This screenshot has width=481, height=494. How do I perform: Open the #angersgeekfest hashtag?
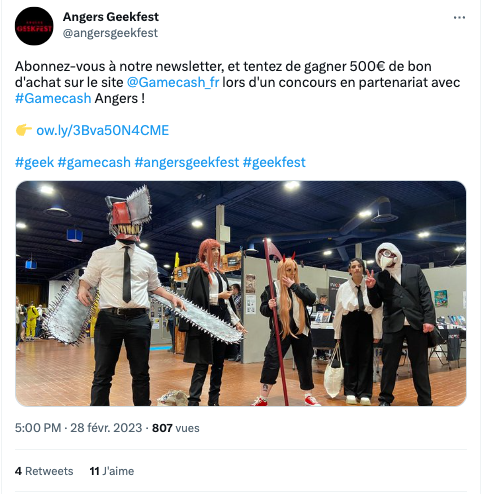coord(187,162)
